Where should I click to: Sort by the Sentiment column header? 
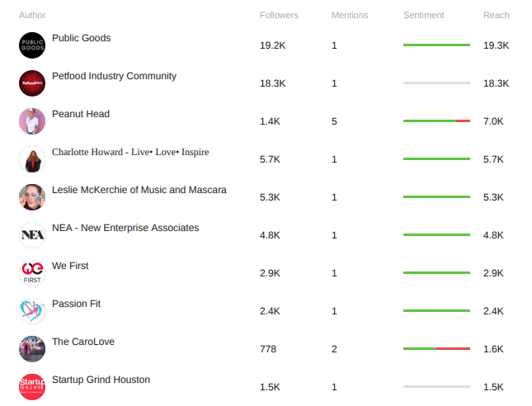pyautogui.click(x=423, y=16)
